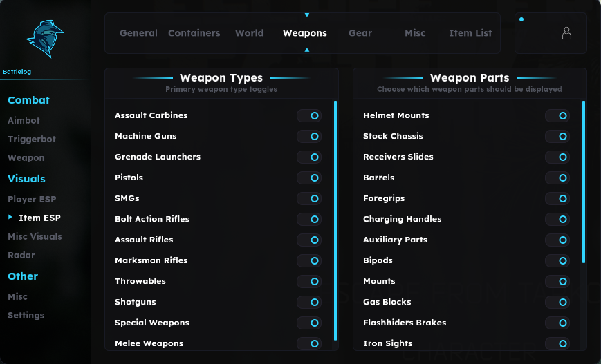601x364 pixels.
Task: Switch on Helmet Mounts display
Action: coord(557,115)
